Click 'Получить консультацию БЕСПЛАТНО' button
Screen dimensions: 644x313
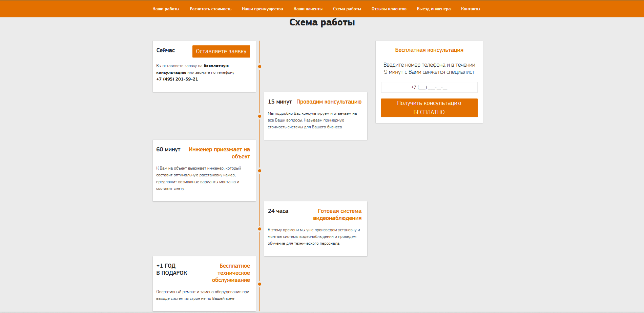click(x=429, y=108)
